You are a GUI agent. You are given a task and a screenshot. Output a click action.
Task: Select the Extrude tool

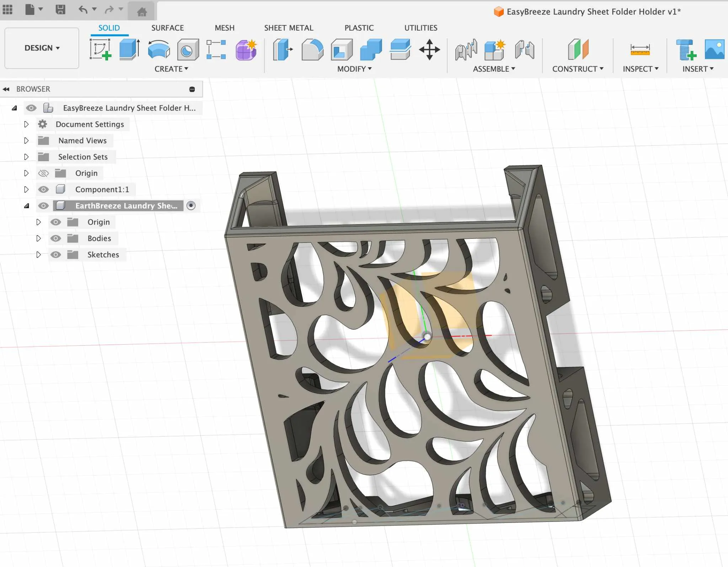pyautogui.click(x=129, y=50)
